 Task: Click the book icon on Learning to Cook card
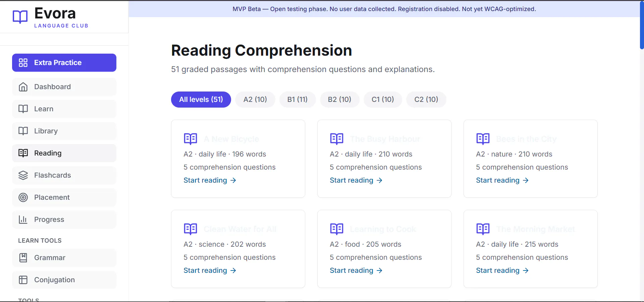pos(337,229)
